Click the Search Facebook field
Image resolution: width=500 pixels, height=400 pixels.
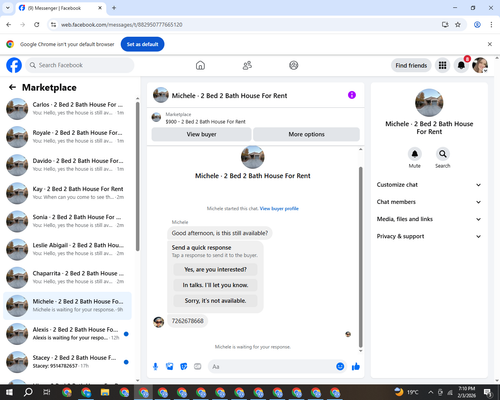coord(80,65)
